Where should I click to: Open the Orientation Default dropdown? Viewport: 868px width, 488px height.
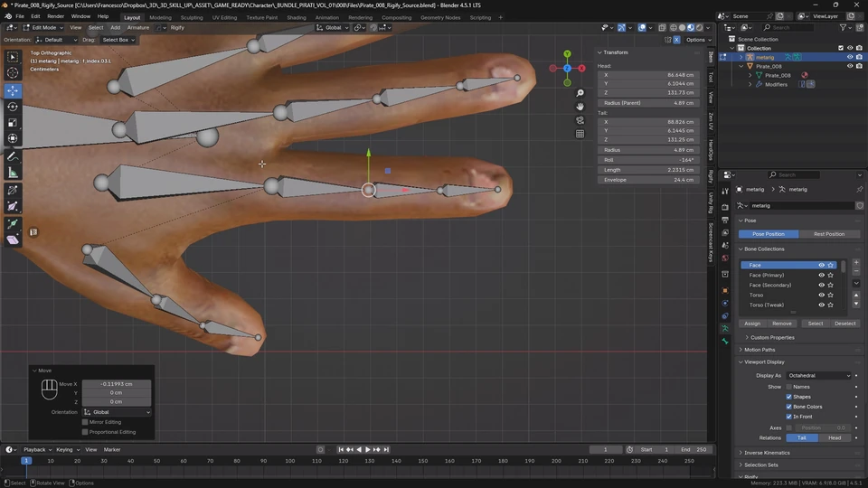pyautogui.click(x=56, y=40)
